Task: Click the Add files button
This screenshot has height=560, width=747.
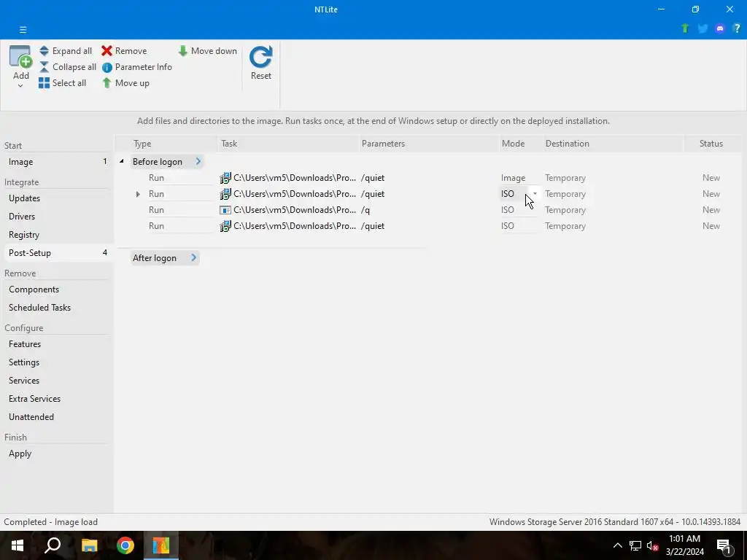Action: (21, 63)
